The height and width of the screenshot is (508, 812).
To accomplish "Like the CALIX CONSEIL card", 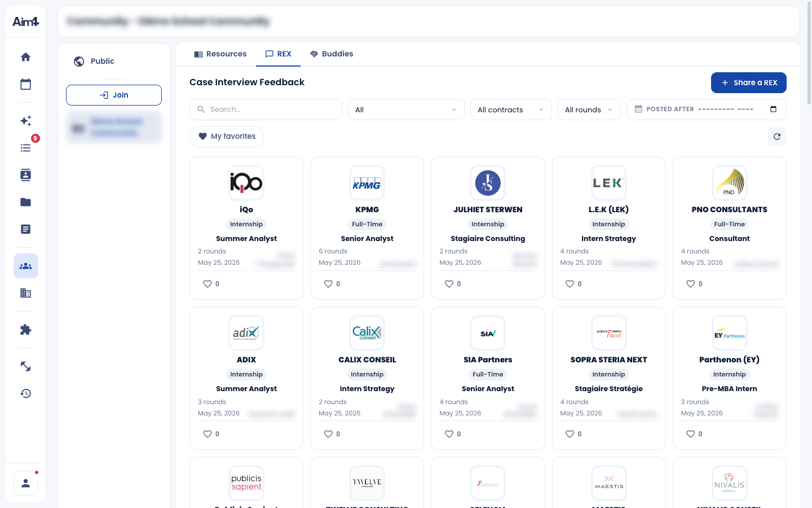I will (328, 434).
